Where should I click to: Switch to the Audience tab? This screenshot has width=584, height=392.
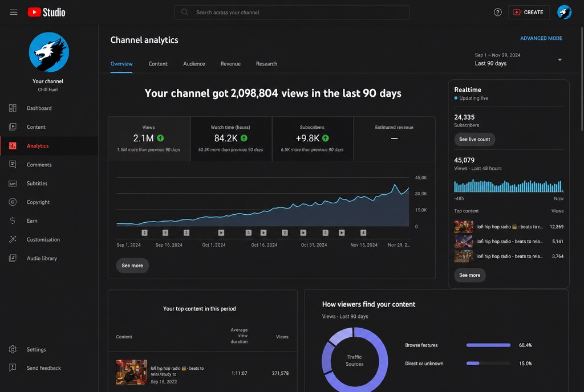coord(194,64)
